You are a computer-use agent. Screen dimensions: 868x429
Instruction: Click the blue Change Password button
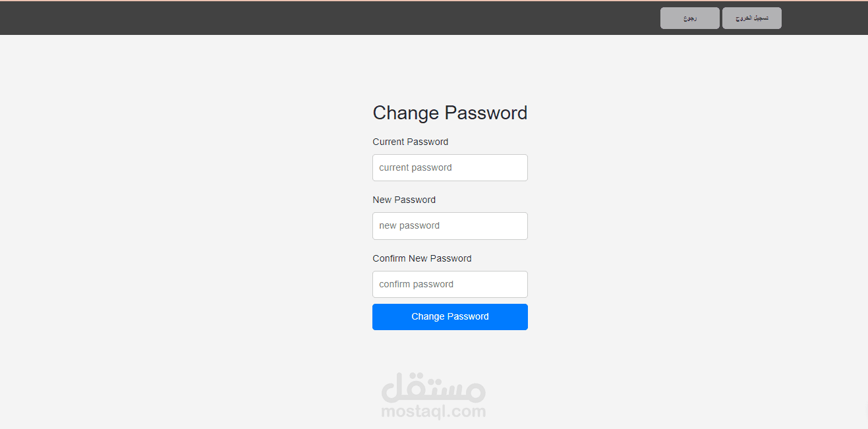pyautogui.click(x=449, y=317)
